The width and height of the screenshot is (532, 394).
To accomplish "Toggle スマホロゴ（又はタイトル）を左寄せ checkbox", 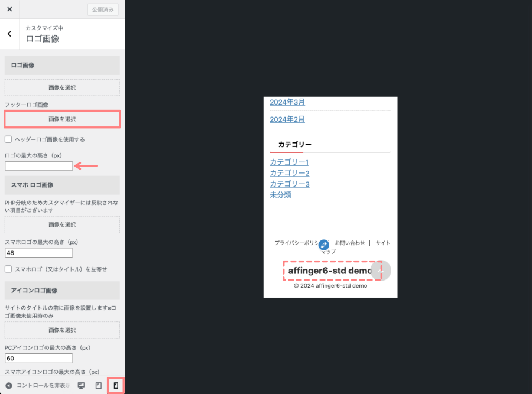I will [9, 269].
